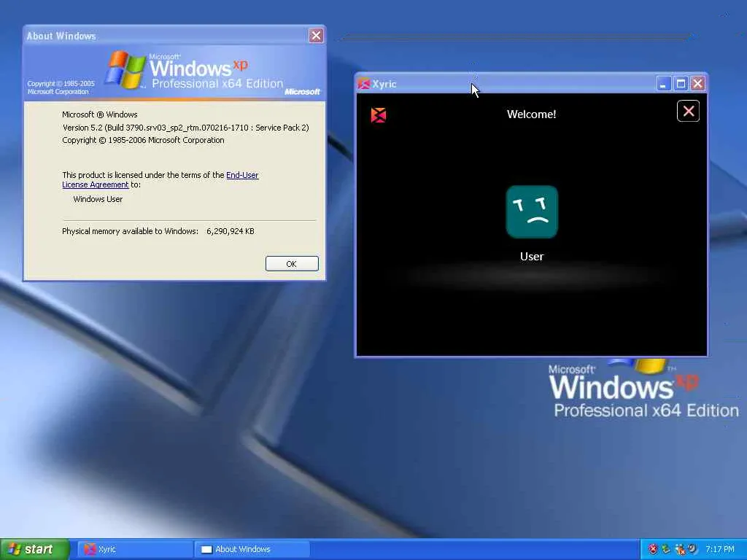This screenshot has width=747, height=560.
Task: Close the About Windows dialog
Action: point(316,36)
